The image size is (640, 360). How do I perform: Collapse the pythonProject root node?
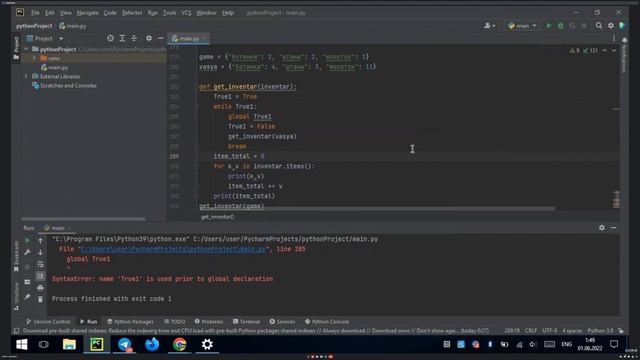click(x=26, y=49)
